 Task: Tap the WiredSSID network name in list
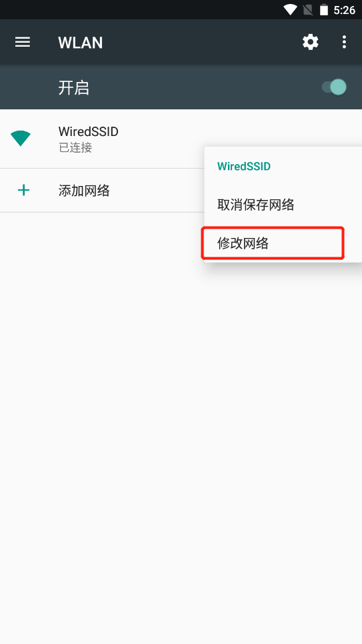89,132
